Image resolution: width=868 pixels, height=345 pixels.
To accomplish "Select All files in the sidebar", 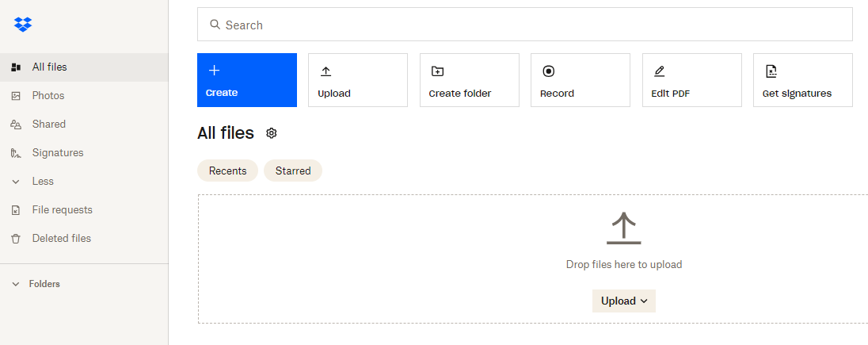I will [84, 67].
